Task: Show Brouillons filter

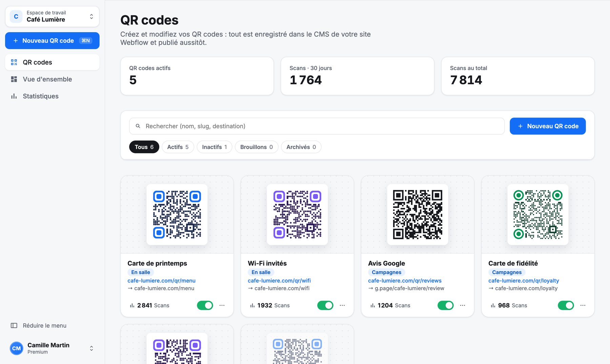Action: (257, 147)
